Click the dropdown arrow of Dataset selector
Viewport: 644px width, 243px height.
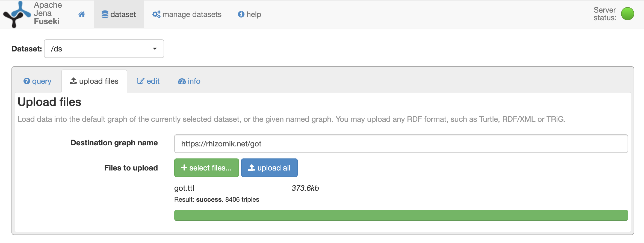pyautogui.click(x=155, y=49)
